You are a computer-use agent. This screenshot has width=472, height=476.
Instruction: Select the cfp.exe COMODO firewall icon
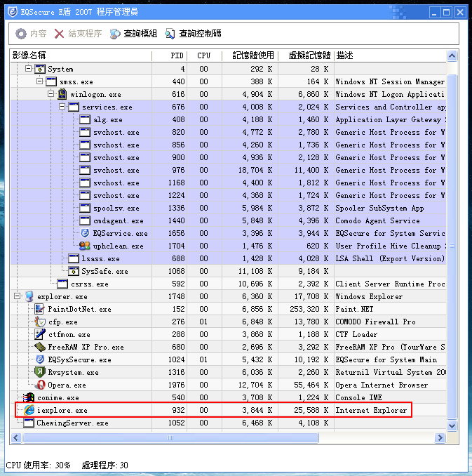(40, 322)
